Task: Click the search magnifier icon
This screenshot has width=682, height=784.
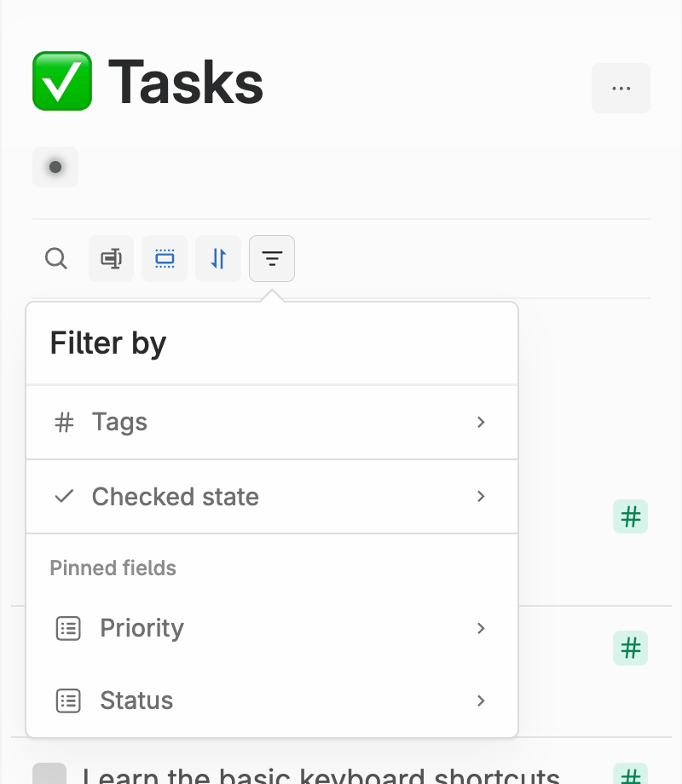Action: tap(55, 258)
